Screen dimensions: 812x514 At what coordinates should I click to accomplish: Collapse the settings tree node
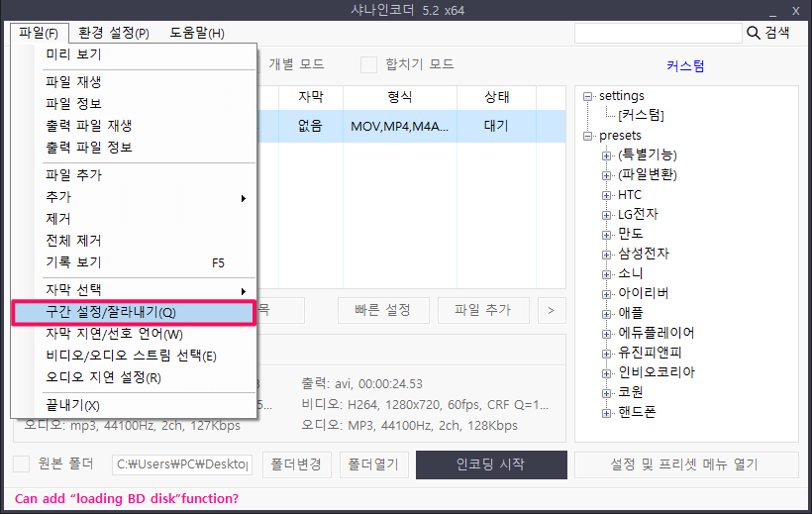(587, 96)
